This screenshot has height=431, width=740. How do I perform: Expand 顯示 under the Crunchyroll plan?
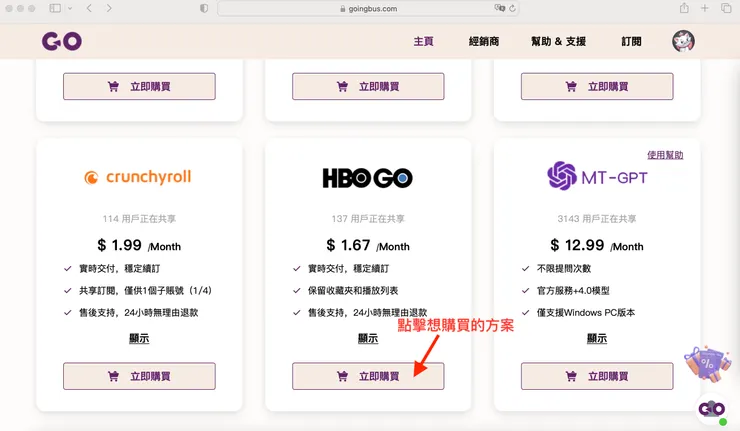(x=139, y=338)
